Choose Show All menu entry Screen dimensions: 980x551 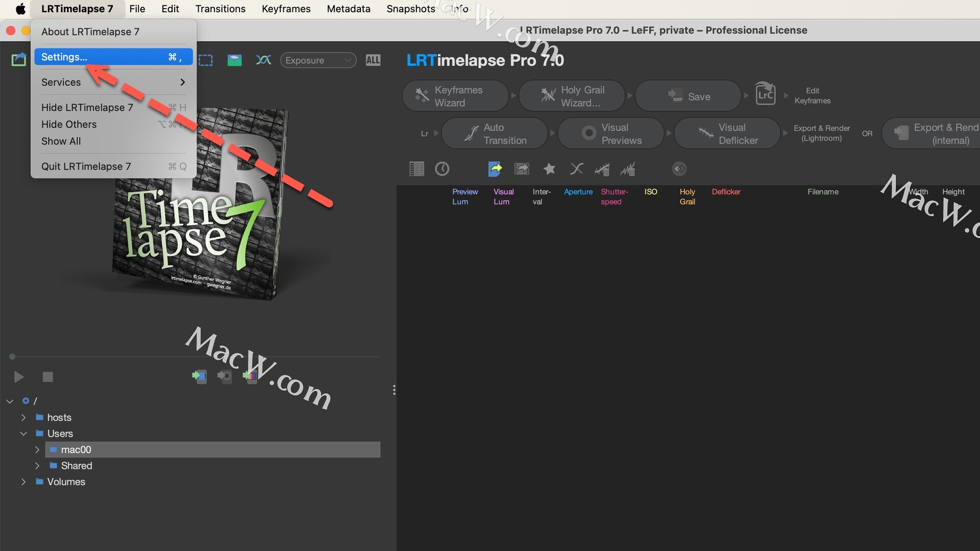coord(113,141)
